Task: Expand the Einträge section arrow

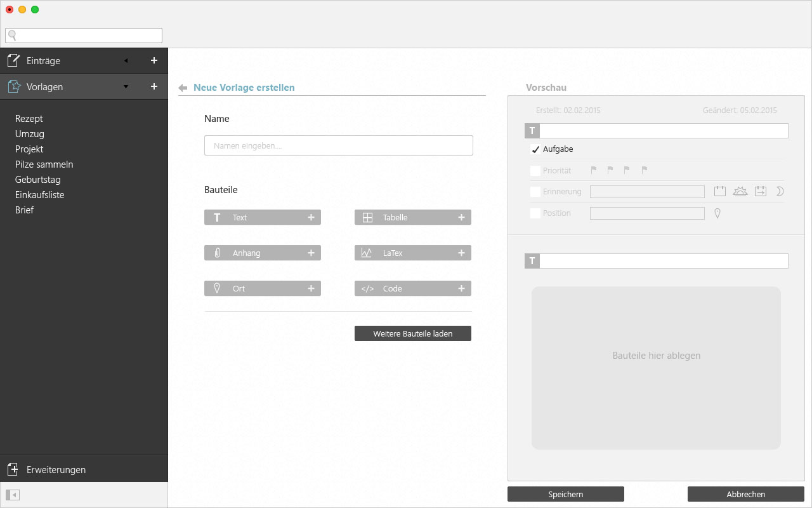Action: click(126, 61)
